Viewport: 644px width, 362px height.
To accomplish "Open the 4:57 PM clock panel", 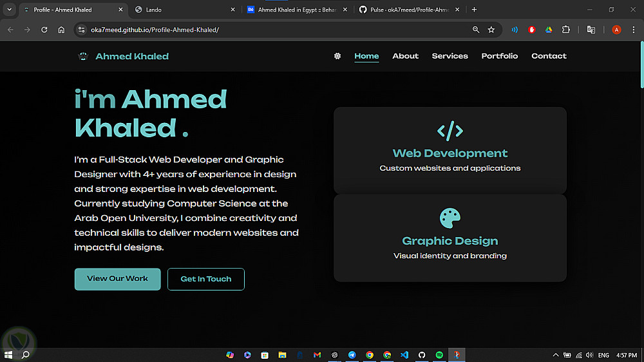I will click(627, 355).
